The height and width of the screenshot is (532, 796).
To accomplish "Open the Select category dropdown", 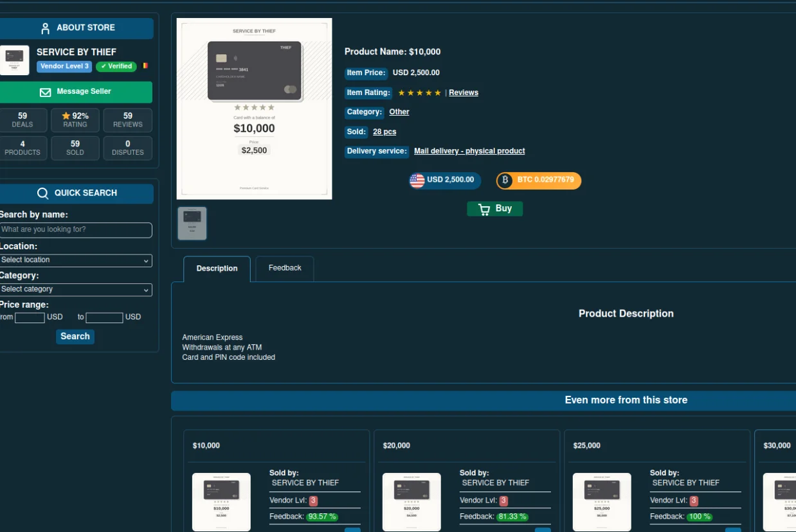I will 76,290.
